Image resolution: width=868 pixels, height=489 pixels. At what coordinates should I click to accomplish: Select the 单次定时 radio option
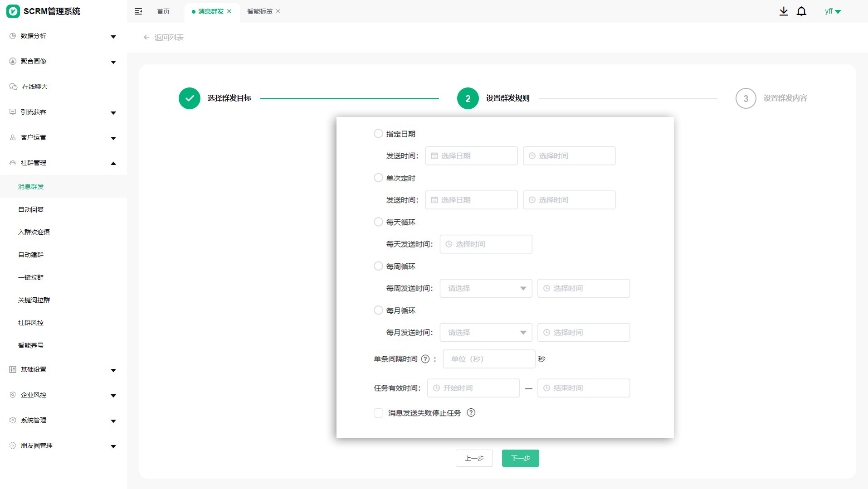coord(378,178)
